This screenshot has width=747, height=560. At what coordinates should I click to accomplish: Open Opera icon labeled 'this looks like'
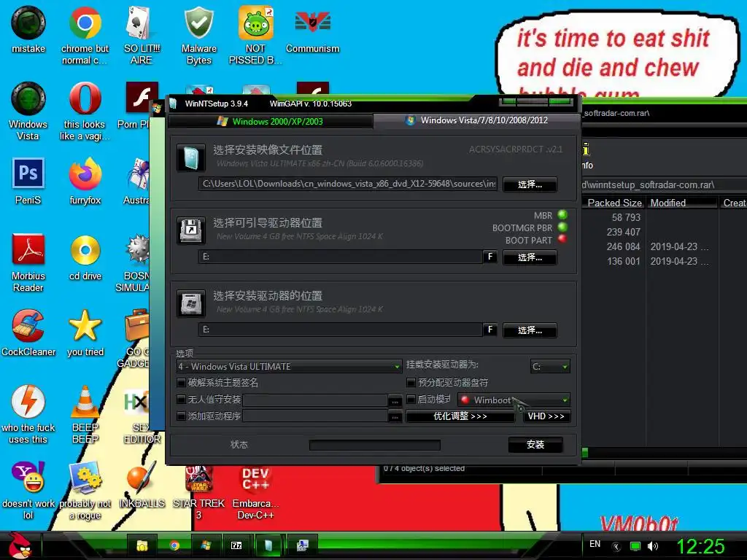[85, 111]
